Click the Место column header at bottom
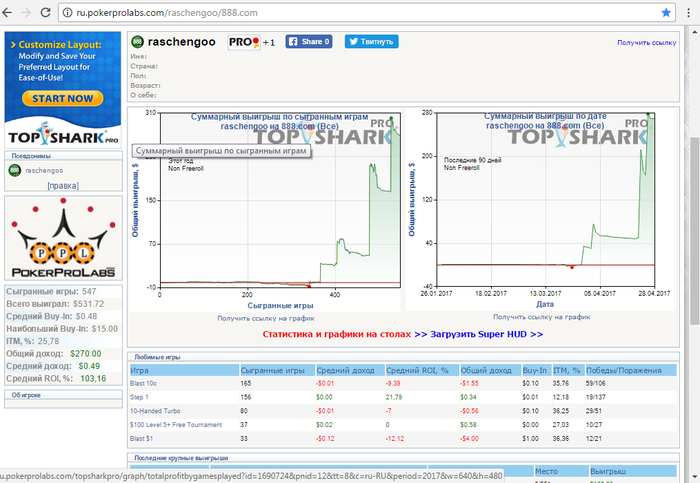Viewport: 700px width, 483px height. (x=561, y=471)
